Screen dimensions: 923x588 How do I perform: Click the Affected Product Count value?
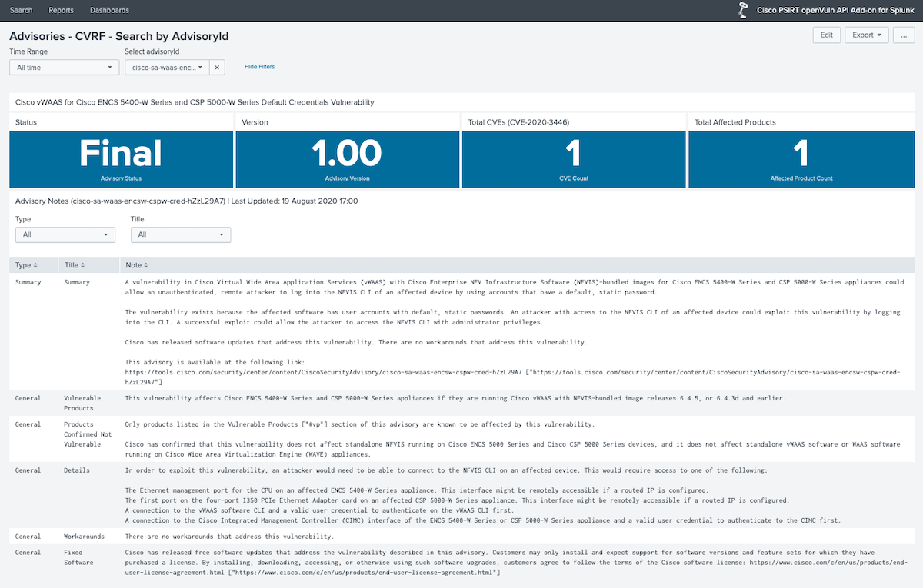click(x=801, y=154)
